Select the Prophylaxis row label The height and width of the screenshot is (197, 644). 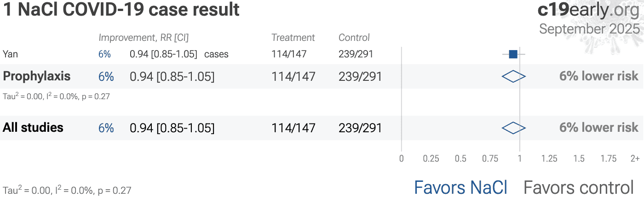(x=37, y=76)
